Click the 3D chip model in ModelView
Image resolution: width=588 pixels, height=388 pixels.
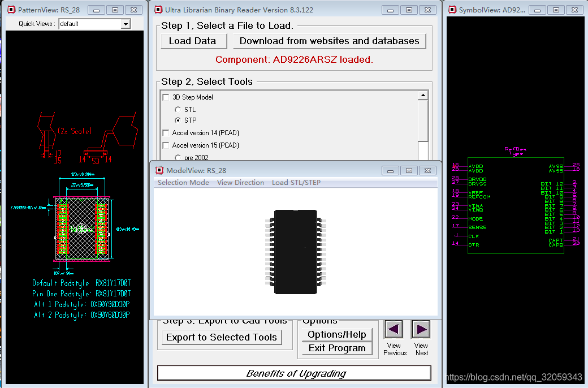[296, 252]
